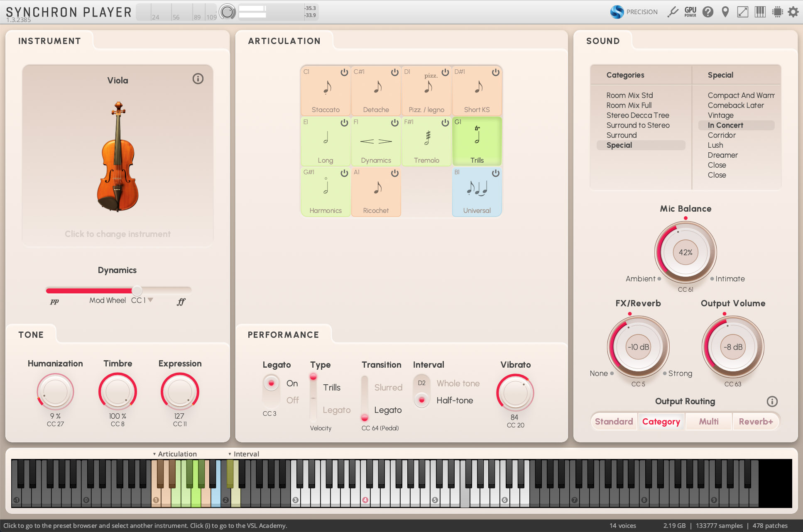The height and width of the screenshot is (532, 803).
Task: Open Output Routing info icon
Action: click(772, 401)
